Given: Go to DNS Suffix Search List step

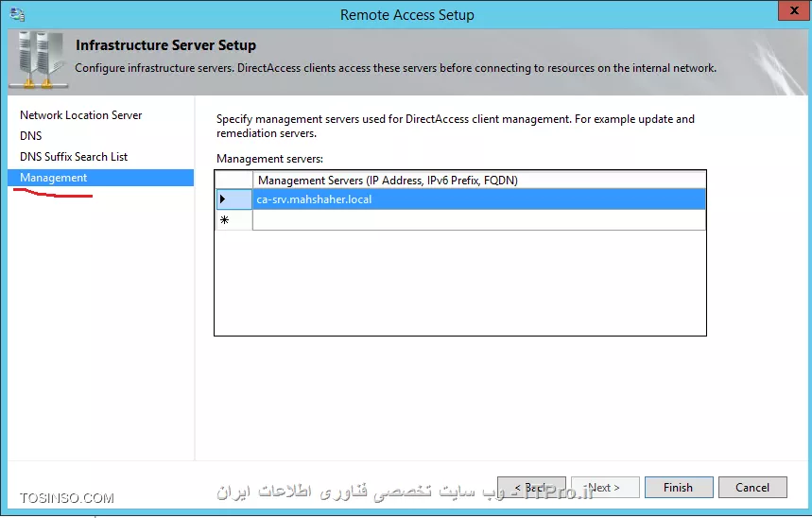Looking at the screenshot, I should pyautogui.click(x=74, y=156).
